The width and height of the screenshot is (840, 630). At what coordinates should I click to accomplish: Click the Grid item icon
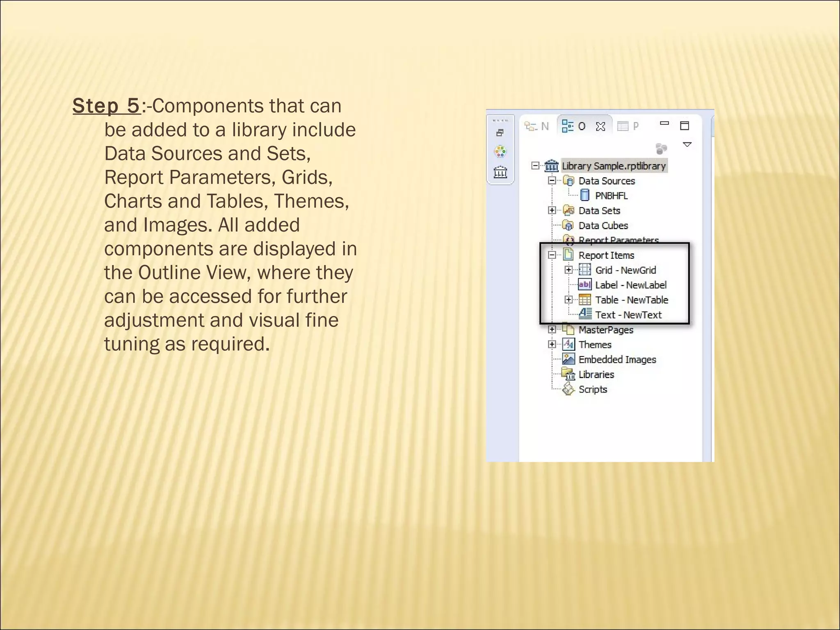(x=585, y=270)
